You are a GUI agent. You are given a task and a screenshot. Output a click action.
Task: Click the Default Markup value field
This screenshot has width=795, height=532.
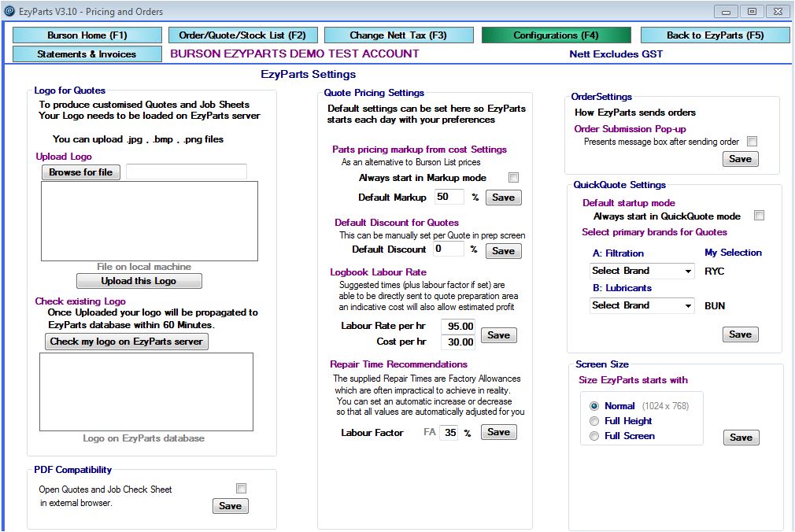(449, 197)
